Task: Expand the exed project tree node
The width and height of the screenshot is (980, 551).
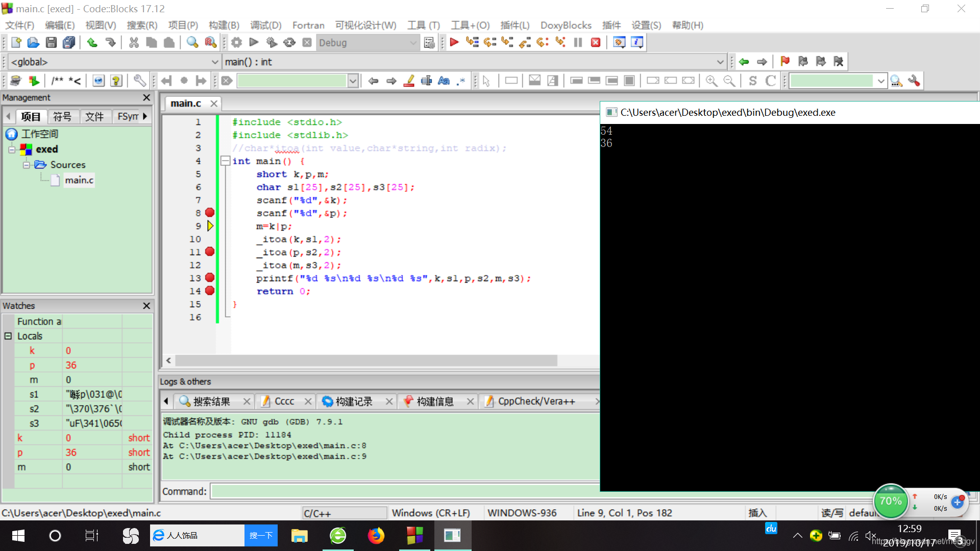Action: point(11,148)
